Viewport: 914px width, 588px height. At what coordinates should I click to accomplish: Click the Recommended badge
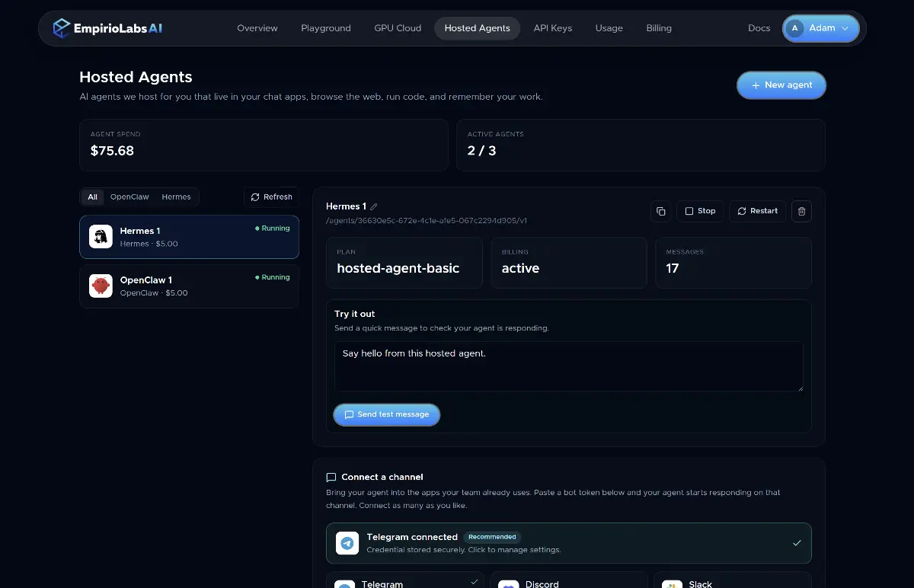point(493,537)
